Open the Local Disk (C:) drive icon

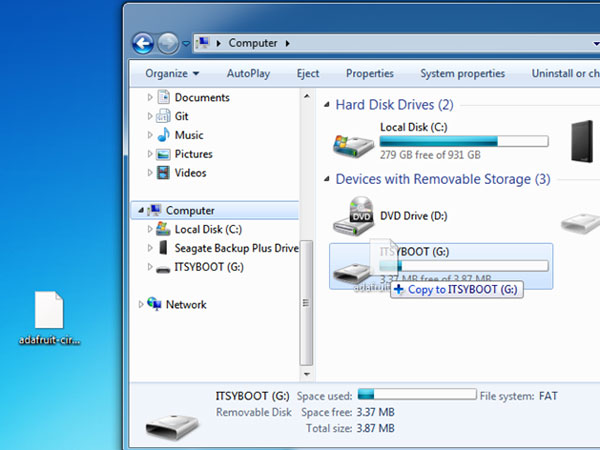tap(353, 141)
